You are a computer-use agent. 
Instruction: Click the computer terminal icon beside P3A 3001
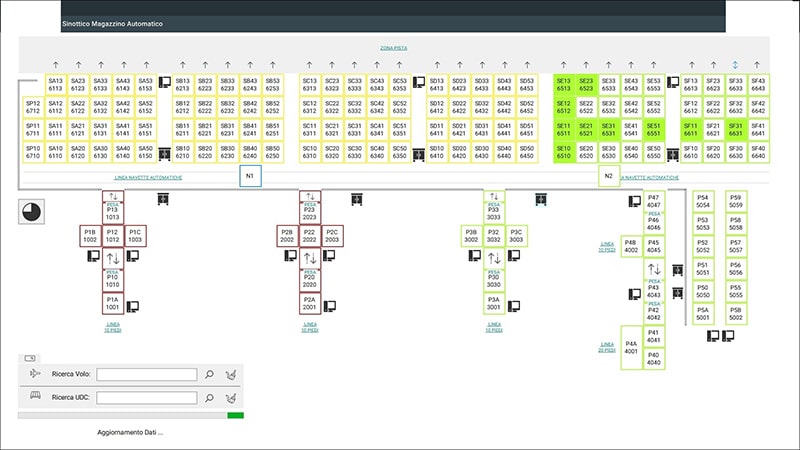click(x=516, y=305)
